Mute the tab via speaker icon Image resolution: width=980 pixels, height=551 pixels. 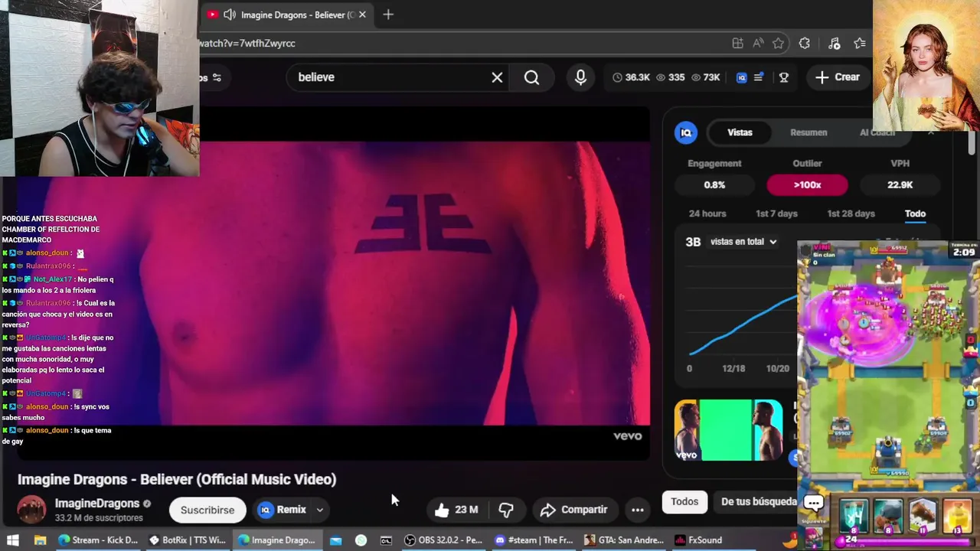pos(229,15)
